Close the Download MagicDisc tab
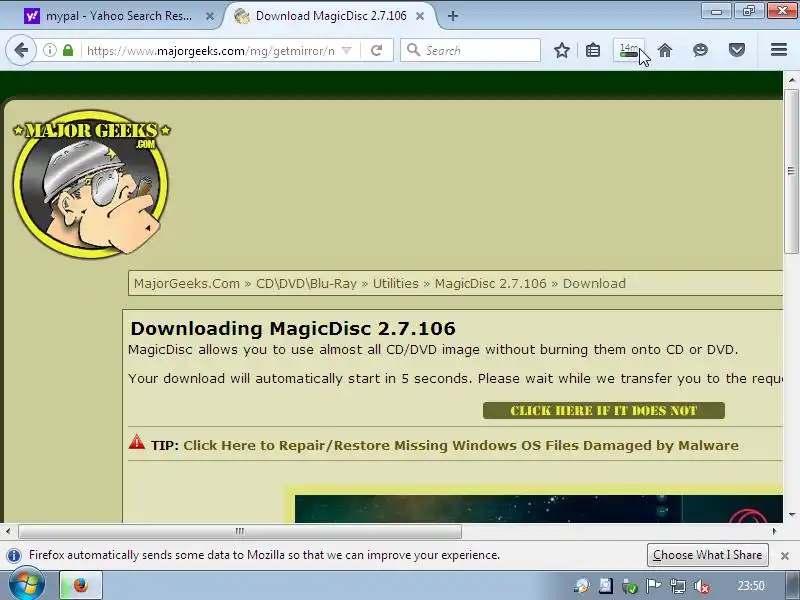This screenshot has height=600, width=800. click(x=420, y=16)
